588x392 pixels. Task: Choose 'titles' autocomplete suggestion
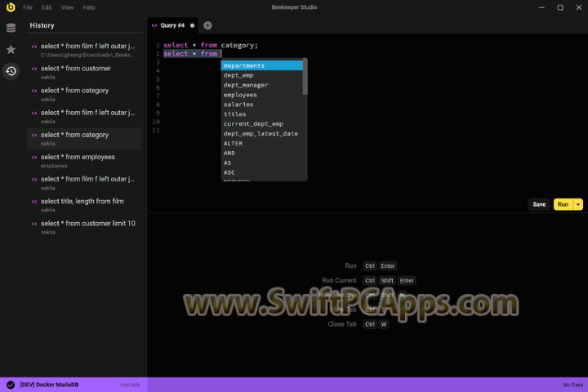pos(262,114)
